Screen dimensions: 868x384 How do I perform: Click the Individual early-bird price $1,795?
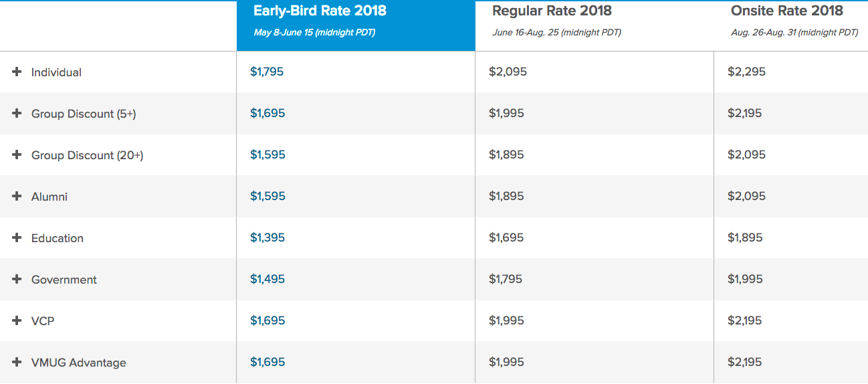267,72
